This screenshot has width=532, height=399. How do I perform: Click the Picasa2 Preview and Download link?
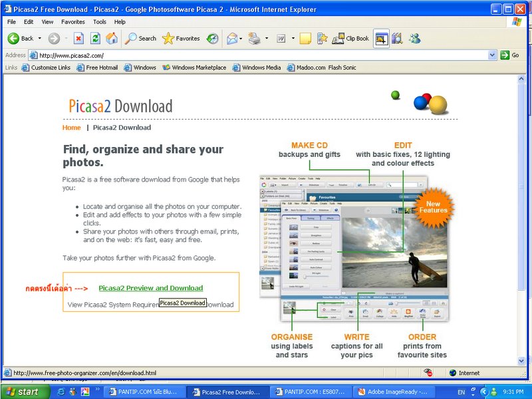[151, 288]
